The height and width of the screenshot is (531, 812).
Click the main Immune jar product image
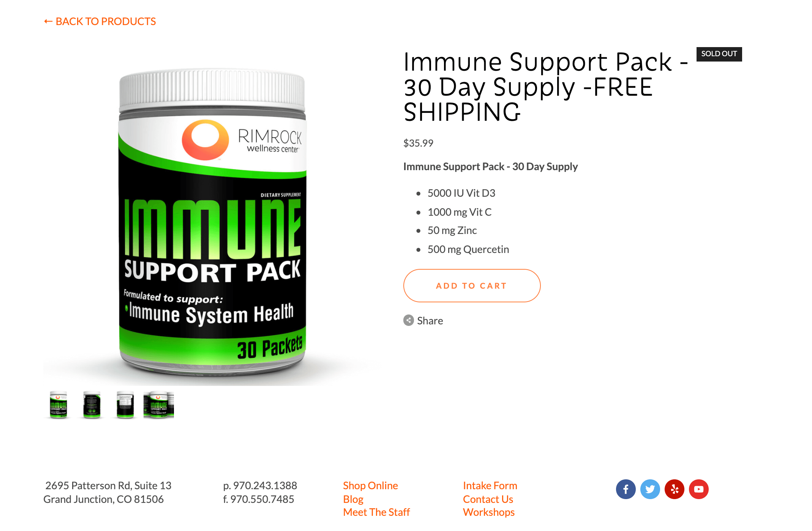click(x=213, y=222)
